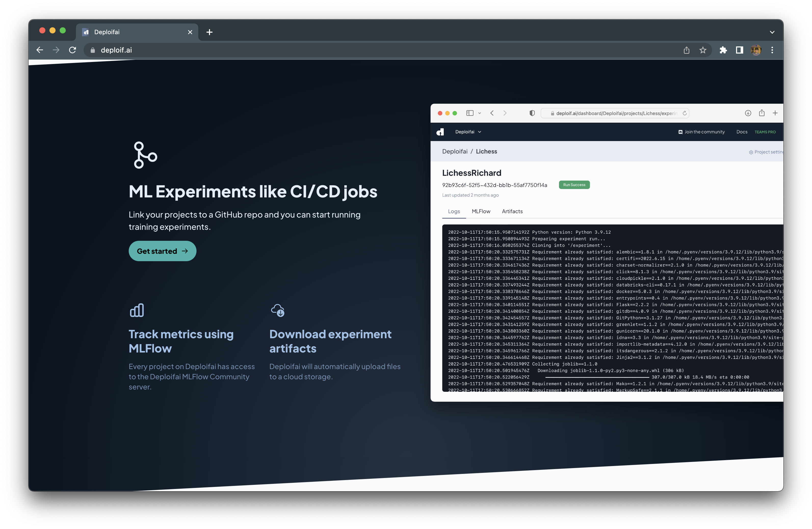Toggle Chrome's side panel icon

pyautogui.click(x=739, y=50)
